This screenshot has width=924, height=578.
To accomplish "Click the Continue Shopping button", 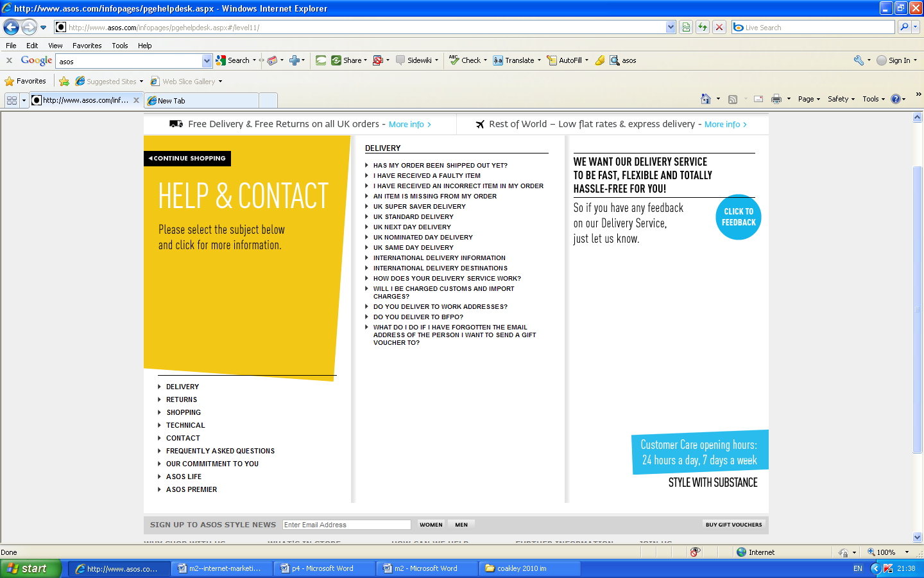I will pyautogui.click(x=187, y=158).
